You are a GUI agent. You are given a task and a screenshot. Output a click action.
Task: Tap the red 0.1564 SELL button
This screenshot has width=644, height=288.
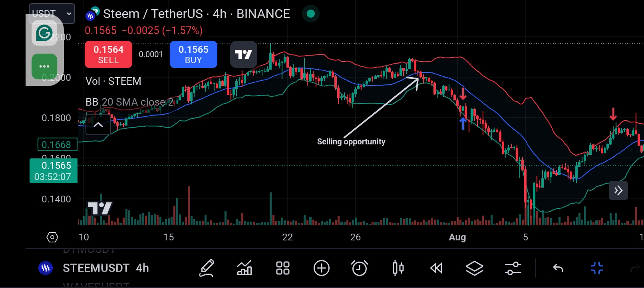click(x=108, y=54)
